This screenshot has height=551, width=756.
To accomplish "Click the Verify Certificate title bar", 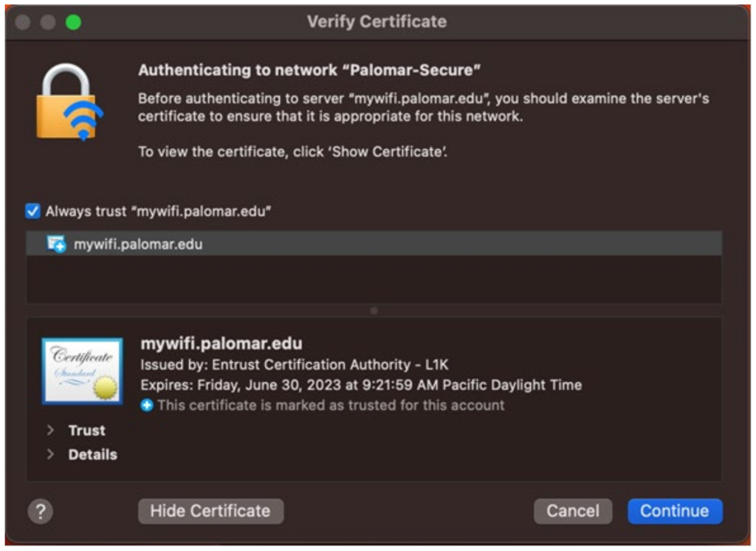I will pyautogui.click(x=377, y=21).
